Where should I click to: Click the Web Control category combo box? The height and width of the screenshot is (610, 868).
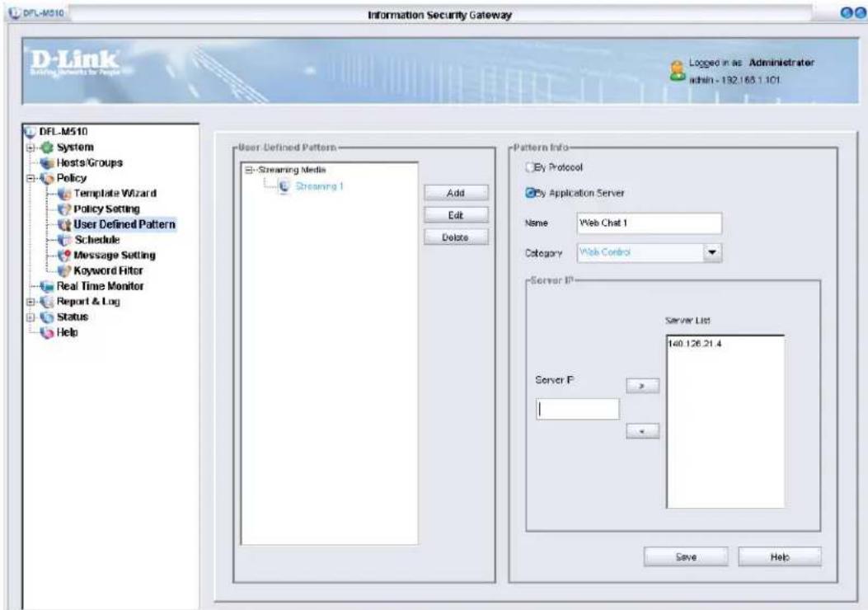tap(650, 252)
